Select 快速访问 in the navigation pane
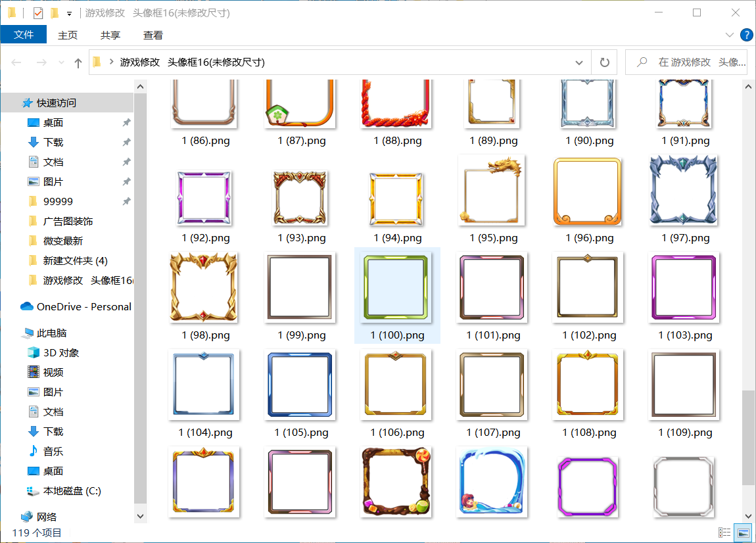 68,103
